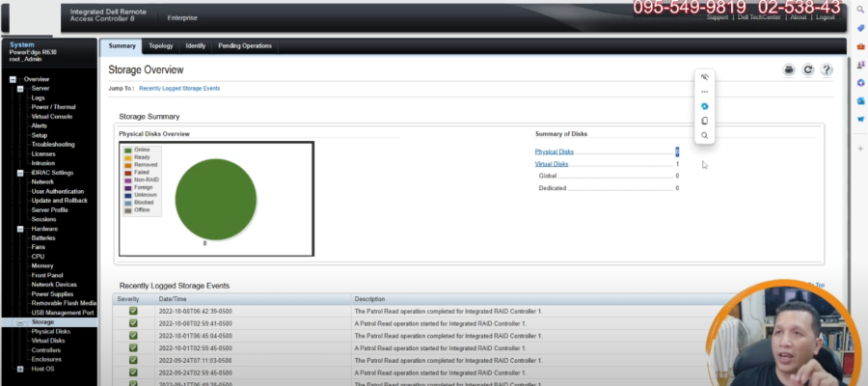Screen dimensions: 868x386
Task: Open browser sidebar Tools briefcase icon
Action: coord(860,46)
